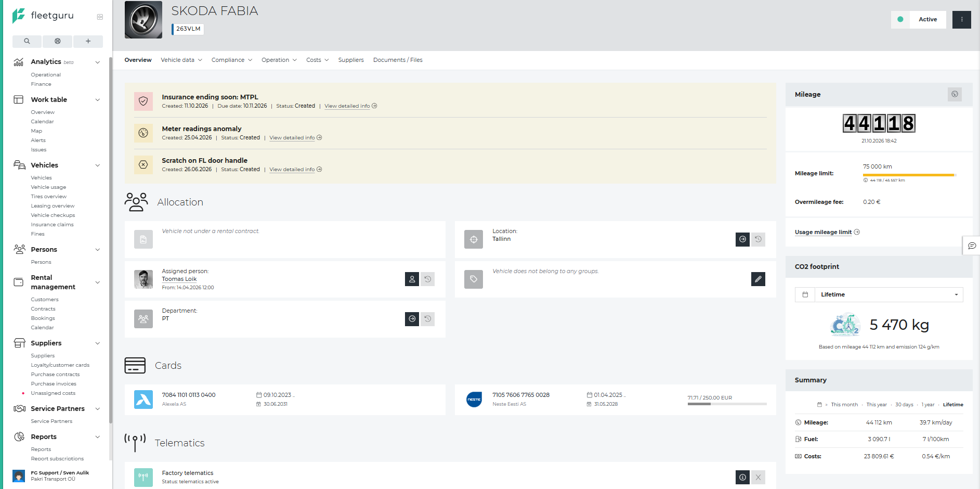980x489 pixels.
Task: Open factory telematics info icon
Action: (742, 477)
